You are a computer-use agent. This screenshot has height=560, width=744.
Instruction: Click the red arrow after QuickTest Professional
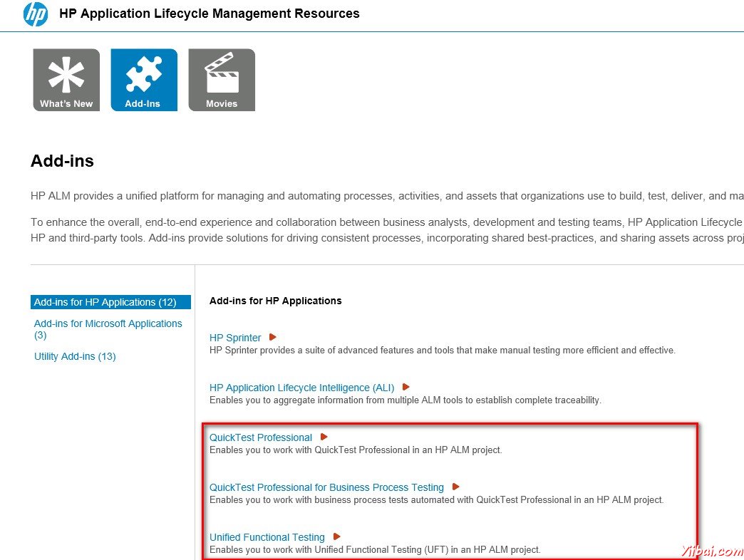pyautogui.click(x=324, y=437)
